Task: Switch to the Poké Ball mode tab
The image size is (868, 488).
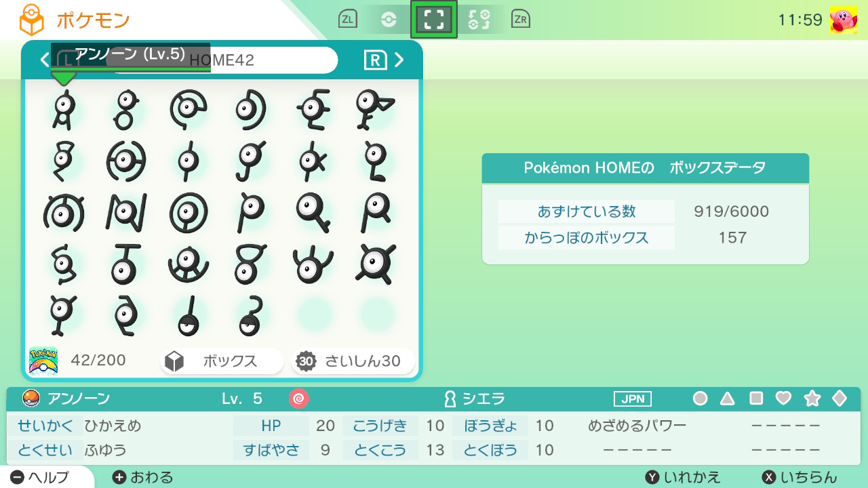Action: (x=389, y=20)
